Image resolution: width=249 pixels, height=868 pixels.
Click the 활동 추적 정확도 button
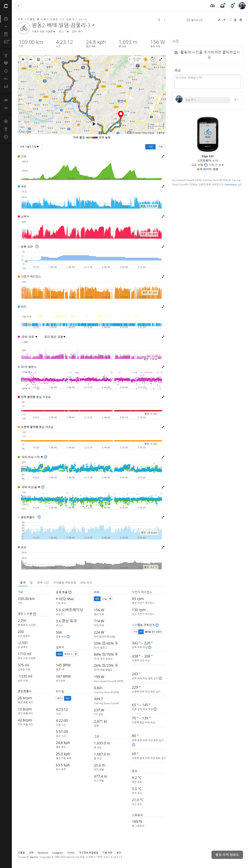(227, 855)
